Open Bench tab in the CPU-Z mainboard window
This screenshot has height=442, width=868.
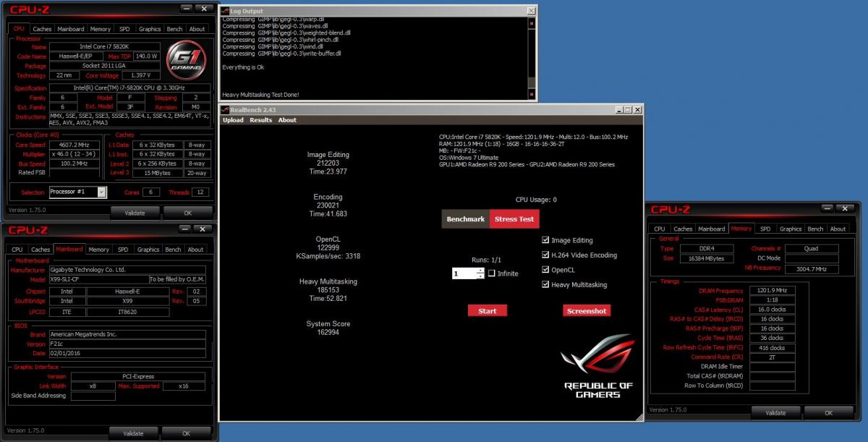coord(173,249)
